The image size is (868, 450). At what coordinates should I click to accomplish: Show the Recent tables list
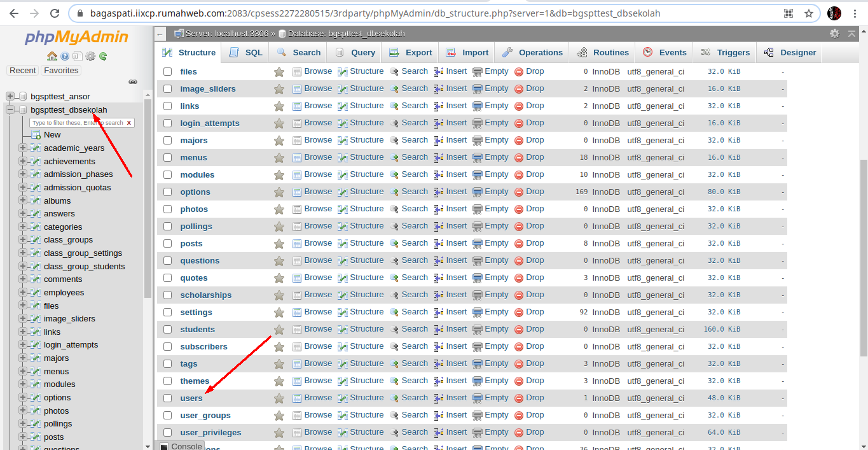[23, 71]
